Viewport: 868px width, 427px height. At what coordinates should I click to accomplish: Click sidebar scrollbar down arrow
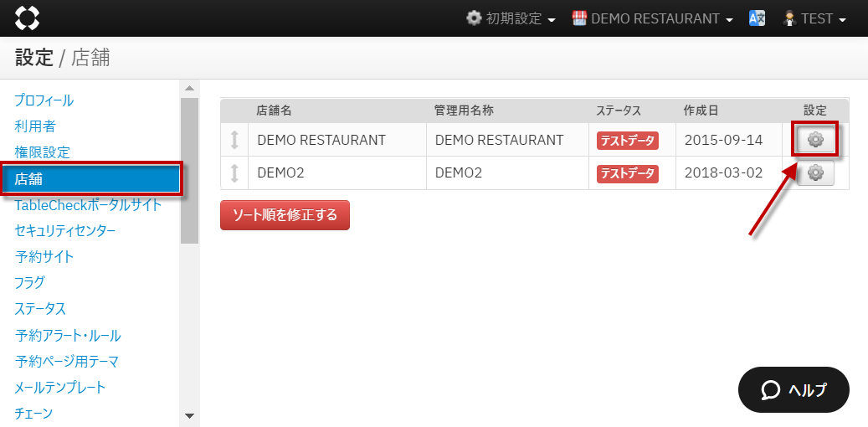[189, 415]
